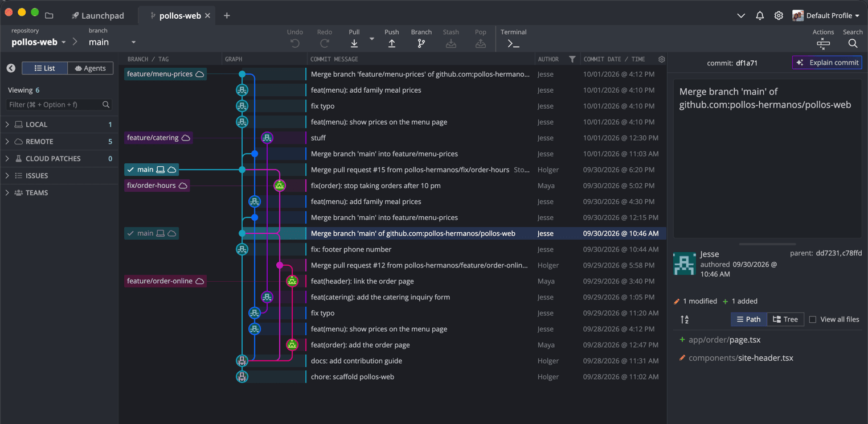The height and width of the screenshot is (424, 868).
Task: Open the Search commits icon
Action: 853,43
